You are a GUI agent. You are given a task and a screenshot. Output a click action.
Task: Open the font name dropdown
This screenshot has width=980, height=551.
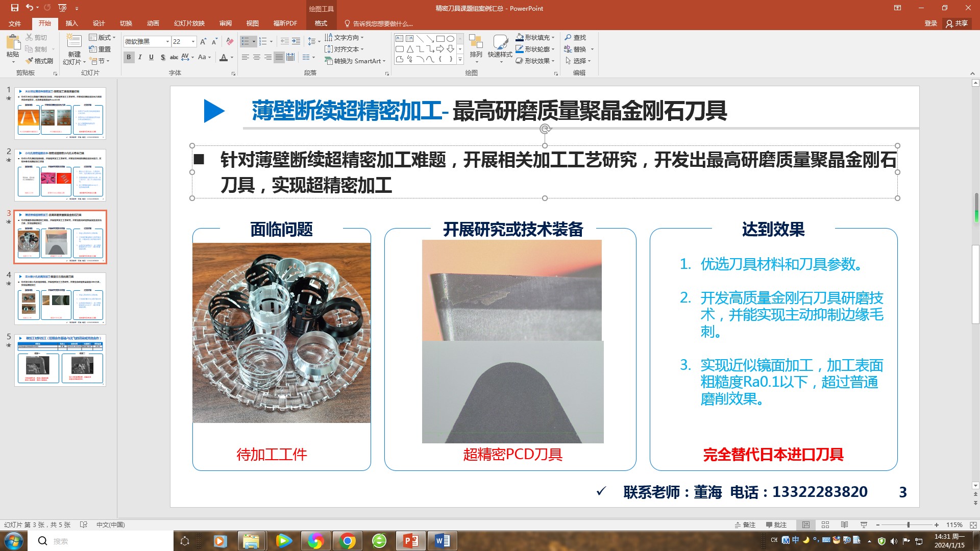pos(167,41)
